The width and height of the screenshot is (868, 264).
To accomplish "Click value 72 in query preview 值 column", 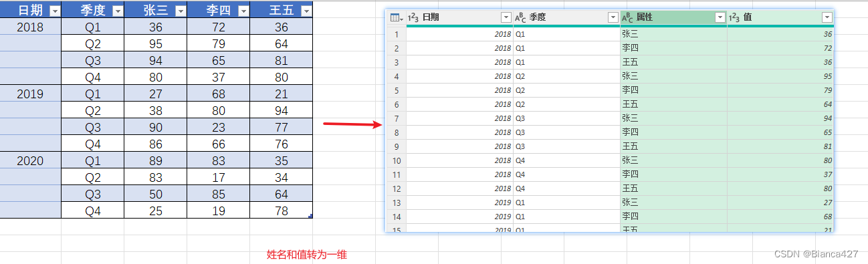I will pyautogui.click(x=780, y=48).
